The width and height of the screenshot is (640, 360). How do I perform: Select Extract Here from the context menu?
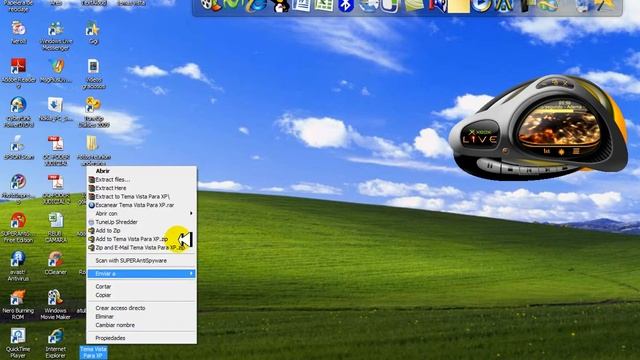pos(141,188)
